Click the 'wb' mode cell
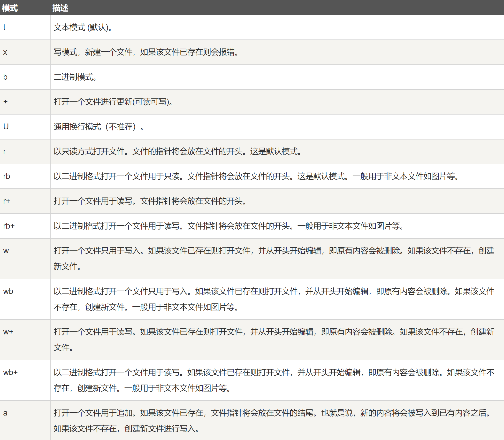Image resolution: width=504 pixels, height=440 pixels. pos(8,292)
